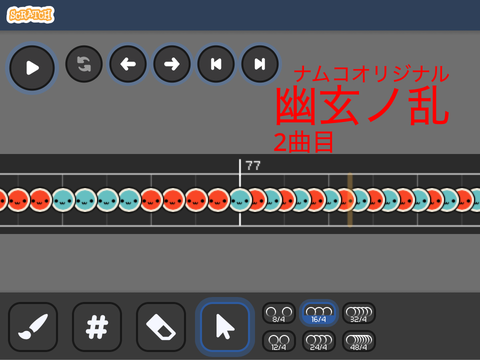This screenshot has width=480, height=360.
Task: Click the ナムコオリジナル genre text
Action: pos(372,74)
